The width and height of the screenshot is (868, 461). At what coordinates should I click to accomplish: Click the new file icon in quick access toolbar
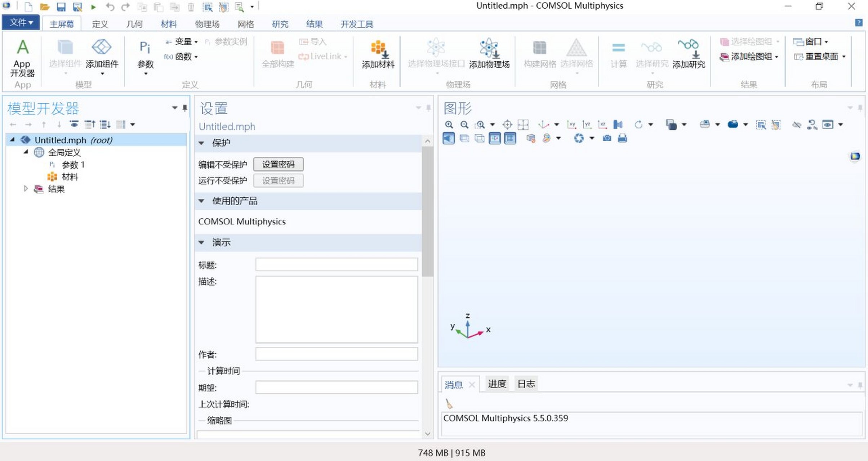tap(28, 6)
